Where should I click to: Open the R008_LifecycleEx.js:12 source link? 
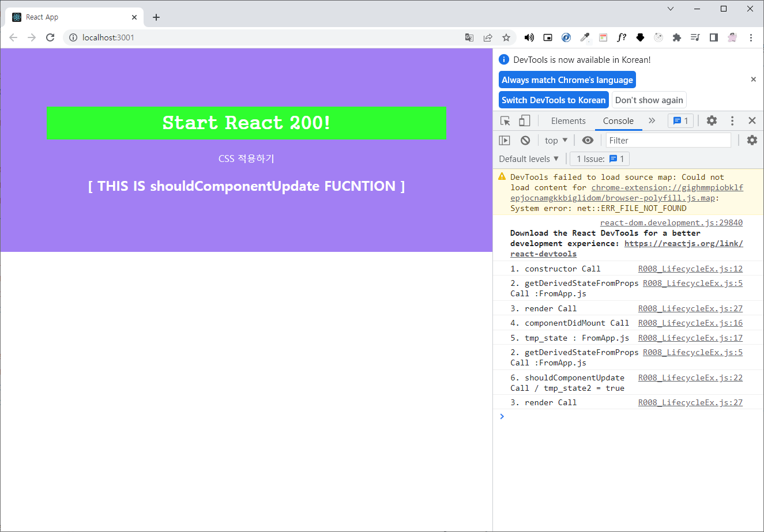pos(690,269)
